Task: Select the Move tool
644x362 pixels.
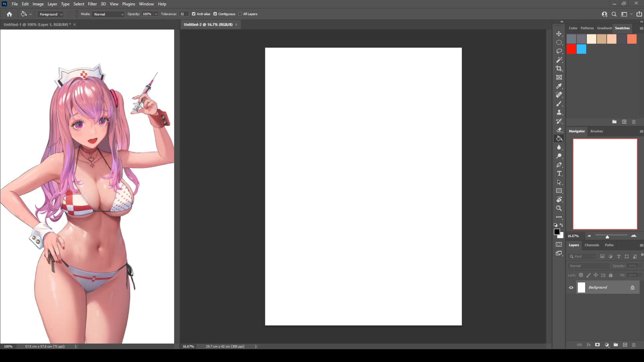Action: coord(559,34)
